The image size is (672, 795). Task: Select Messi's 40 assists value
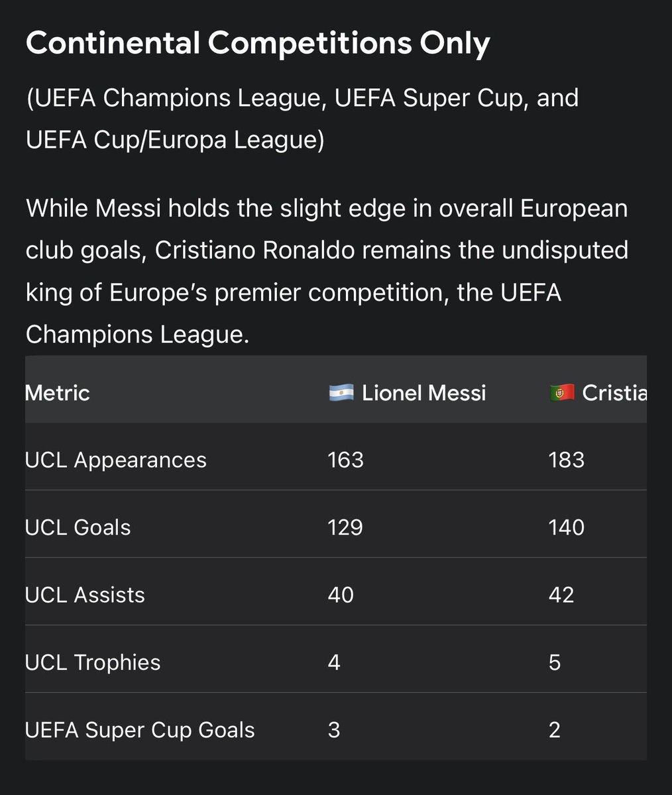coord(341,595)
